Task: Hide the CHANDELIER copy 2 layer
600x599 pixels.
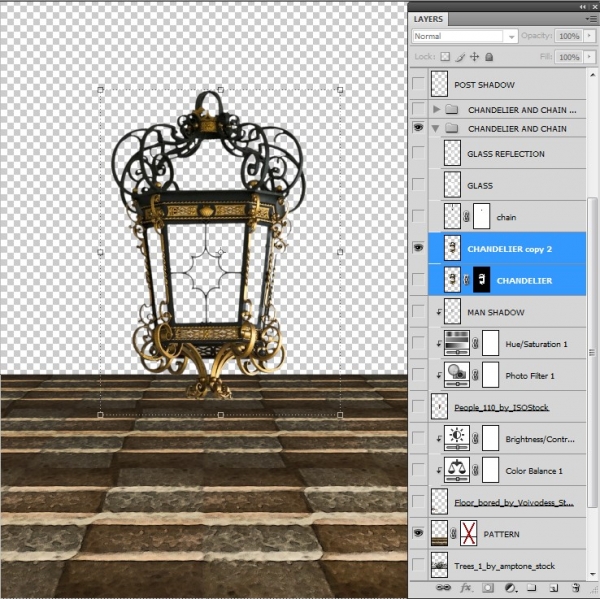Action: 418,248
